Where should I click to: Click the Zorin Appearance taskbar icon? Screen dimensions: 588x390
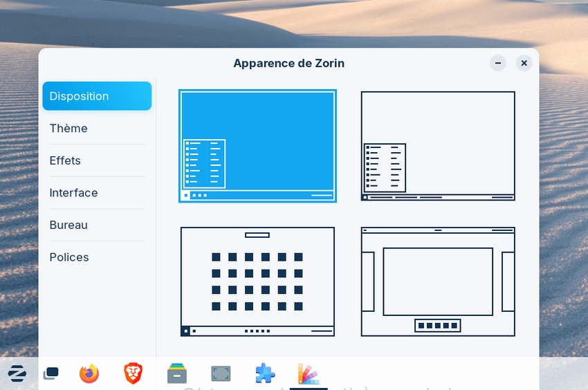308,374
